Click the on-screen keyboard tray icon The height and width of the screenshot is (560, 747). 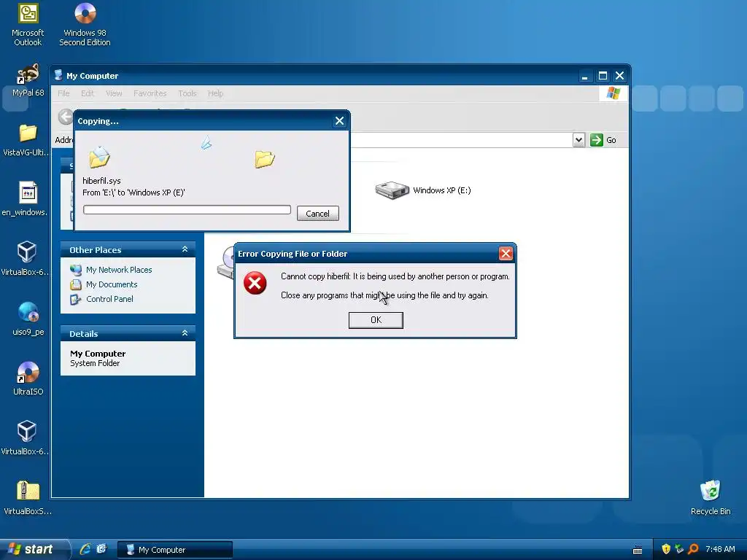[x=638, y=550]
